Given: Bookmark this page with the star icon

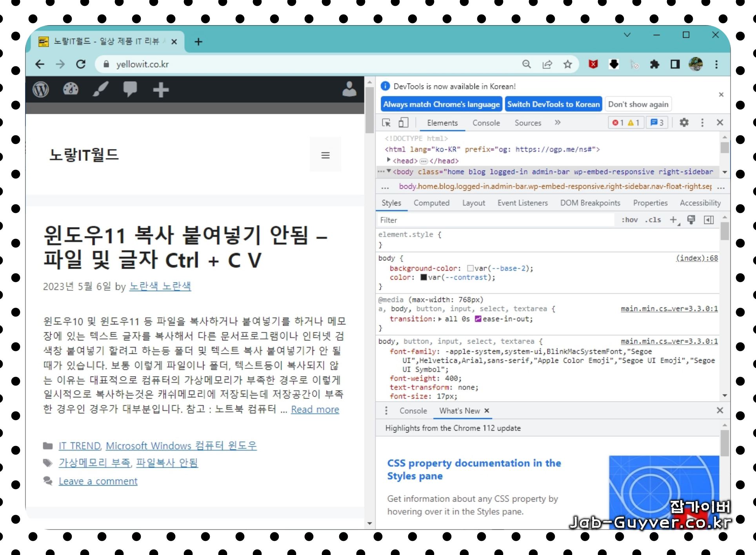Looking at the screenshot, I should click(x=567, y=64).
